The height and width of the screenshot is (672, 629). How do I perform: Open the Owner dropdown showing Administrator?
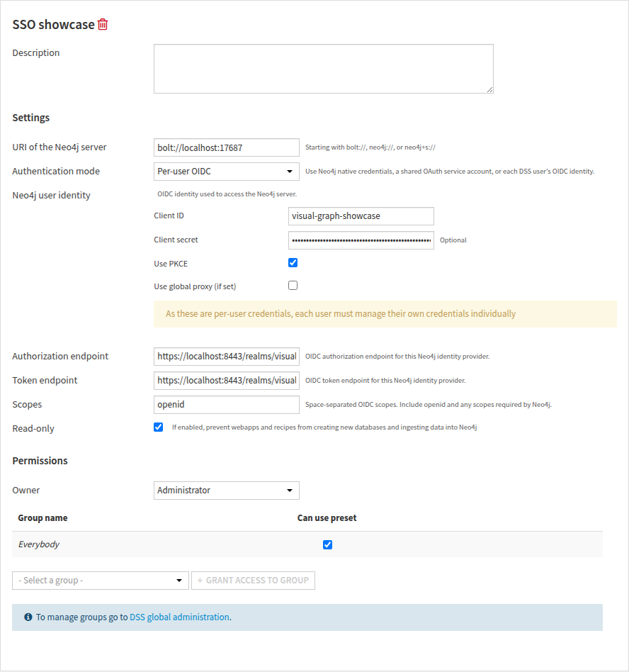tap(227, 491)
